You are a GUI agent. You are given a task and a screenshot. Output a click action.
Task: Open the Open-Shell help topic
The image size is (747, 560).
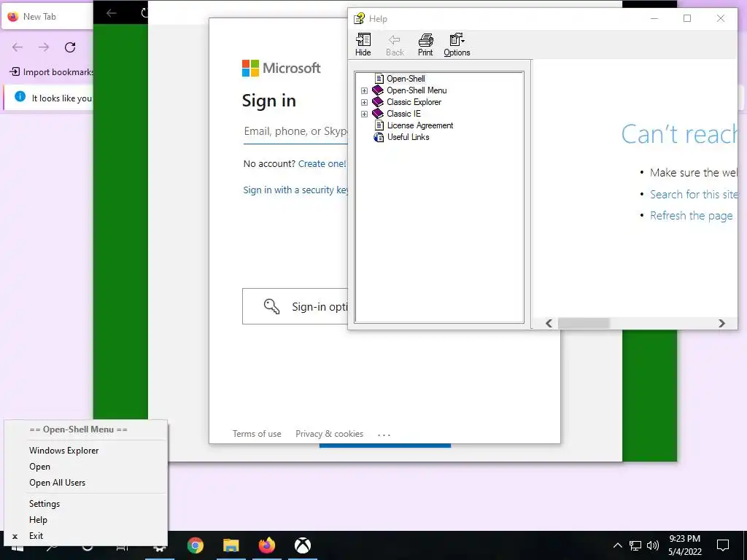[x=406, y=79]
